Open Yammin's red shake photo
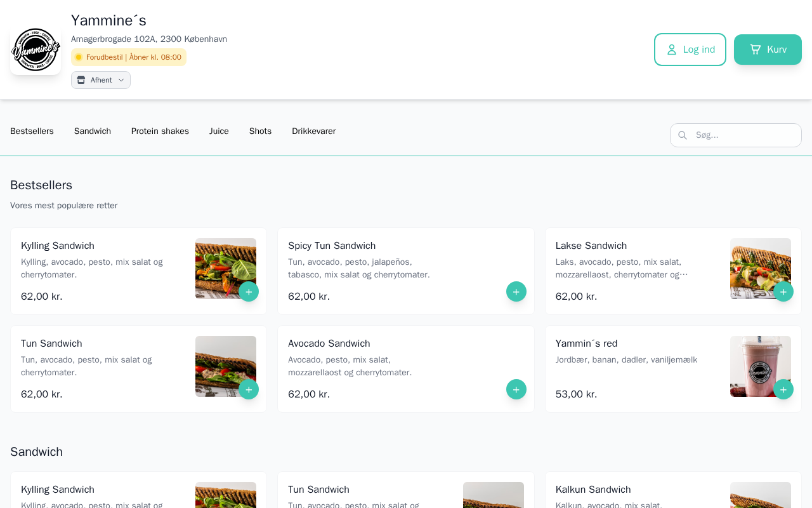 tap(761, 366)
